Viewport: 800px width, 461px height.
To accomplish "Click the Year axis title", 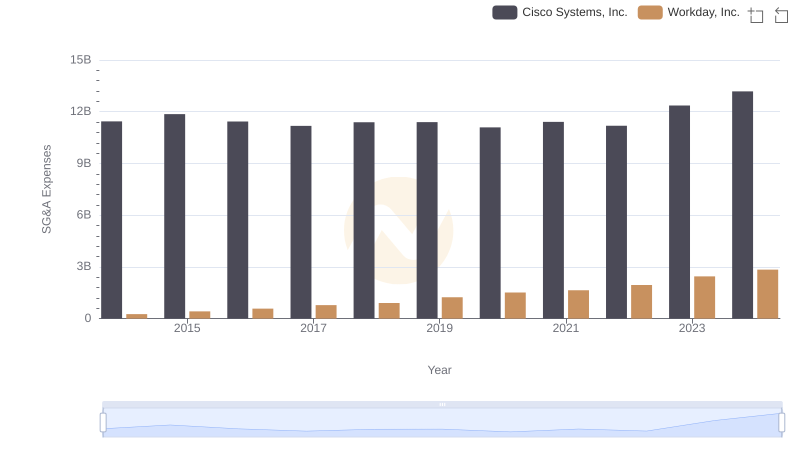I will [439, 370].
